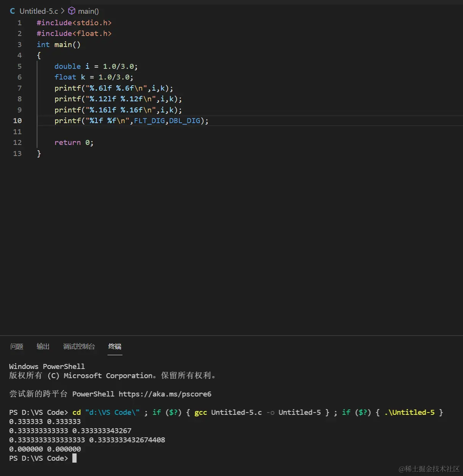
Task: Click the double i = 1.0/3.0 line
Action: point(96,66)
